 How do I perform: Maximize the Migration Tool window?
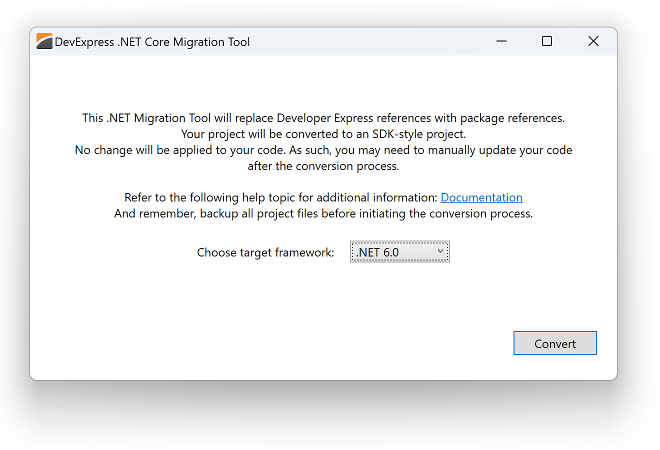[x=547, y=41]
